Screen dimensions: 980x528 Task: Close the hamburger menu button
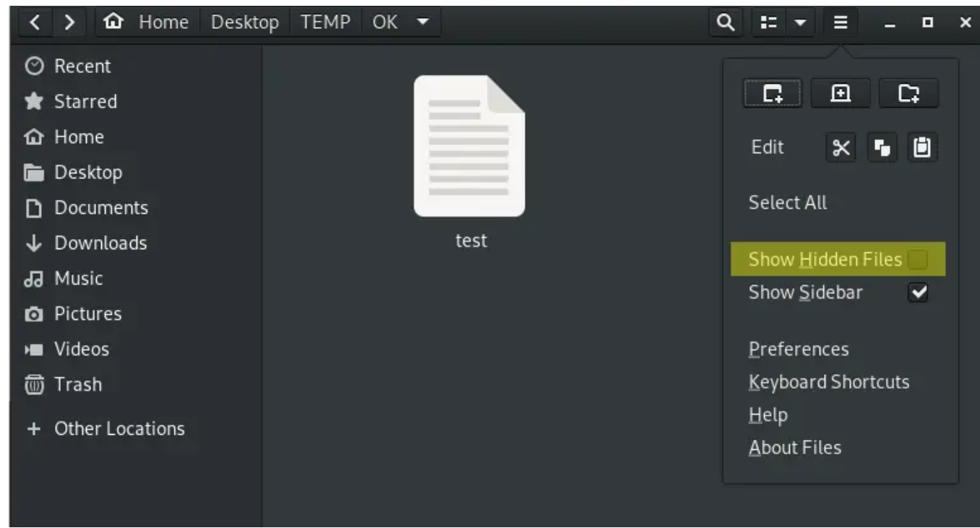tap(840, 22)
